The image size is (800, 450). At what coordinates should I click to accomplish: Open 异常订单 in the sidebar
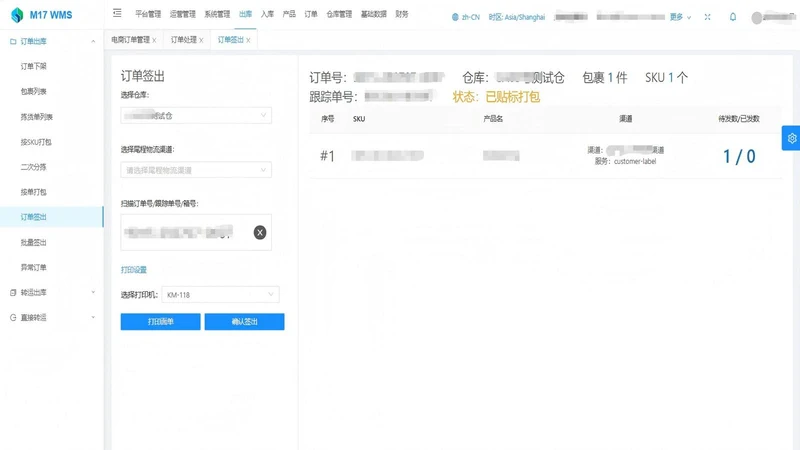(x=34, y=267)
